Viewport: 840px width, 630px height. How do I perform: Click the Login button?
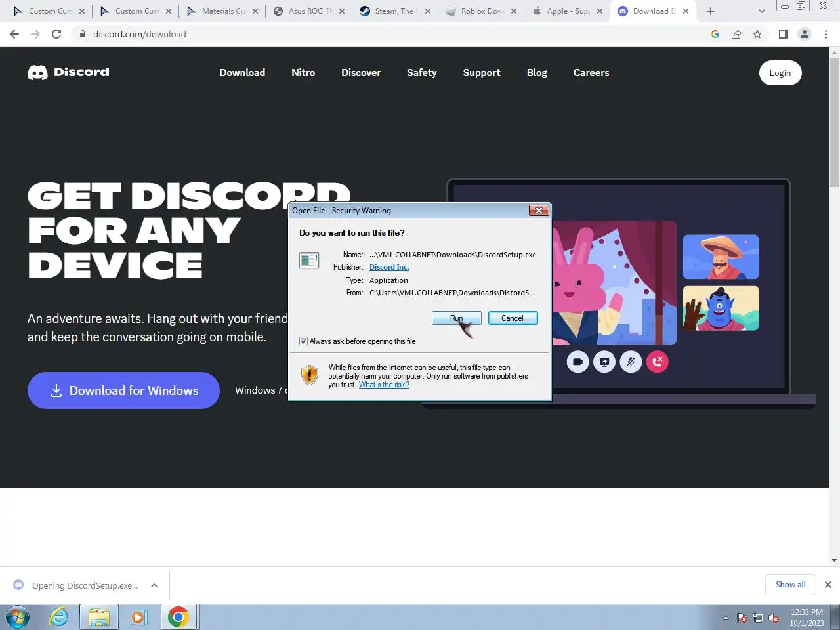tap(780, 73)
